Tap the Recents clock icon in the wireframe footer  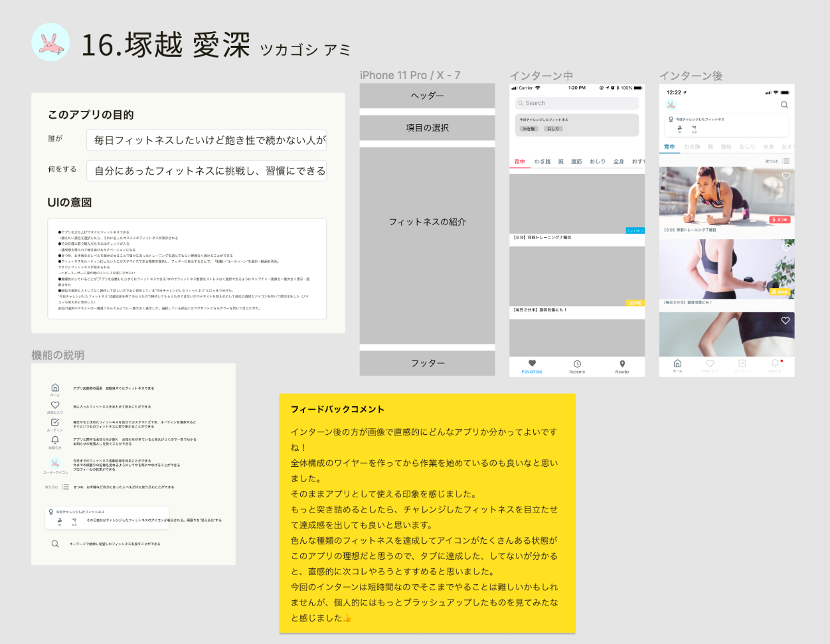[x=577, y=364]
